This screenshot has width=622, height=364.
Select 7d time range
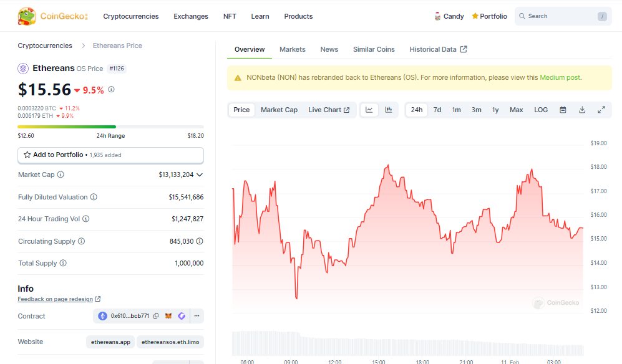(437, 110)
